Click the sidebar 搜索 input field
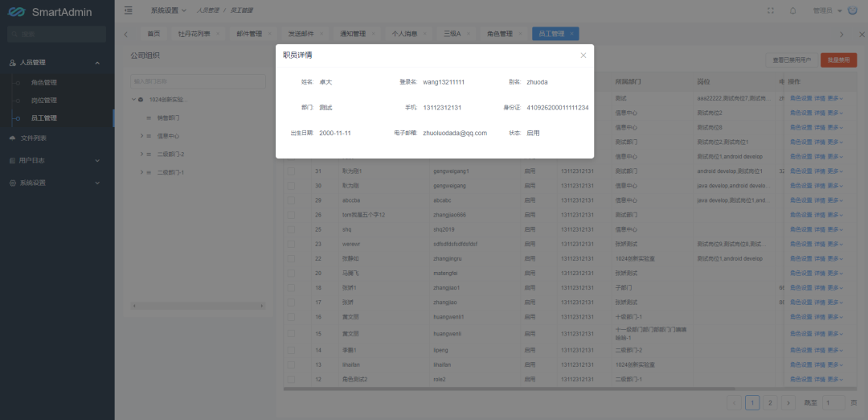 coord(56,35)
